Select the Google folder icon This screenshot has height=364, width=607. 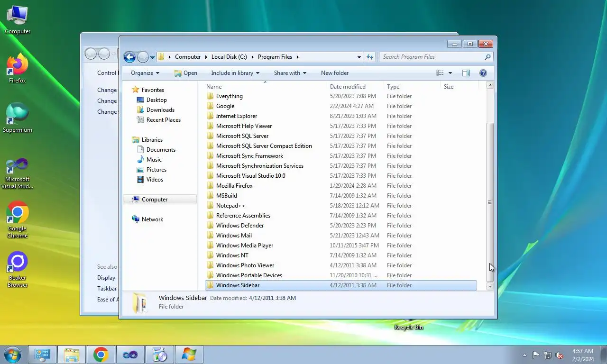tap(211, 106)
